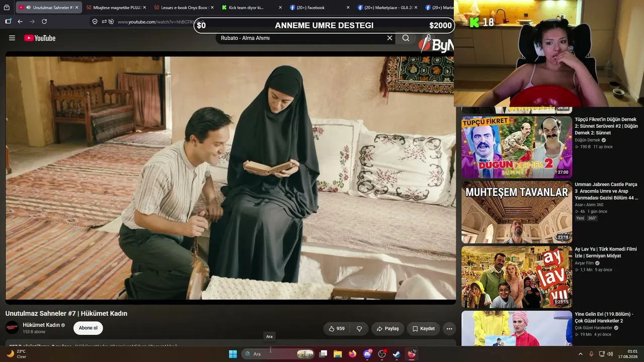Open the Windows Start menu

click(233, 354)
